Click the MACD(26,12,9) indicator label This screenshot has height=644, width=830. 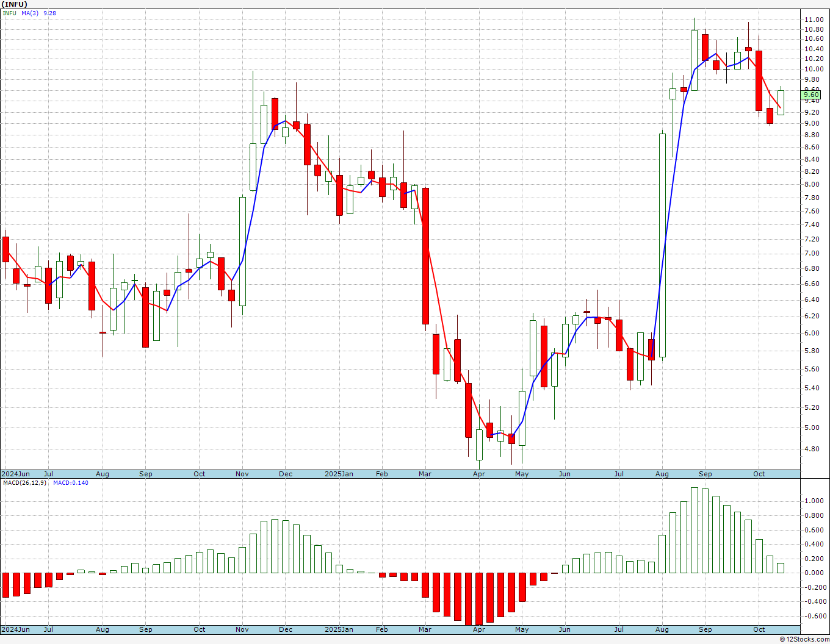pyautogui.click(x=24, y=482)
